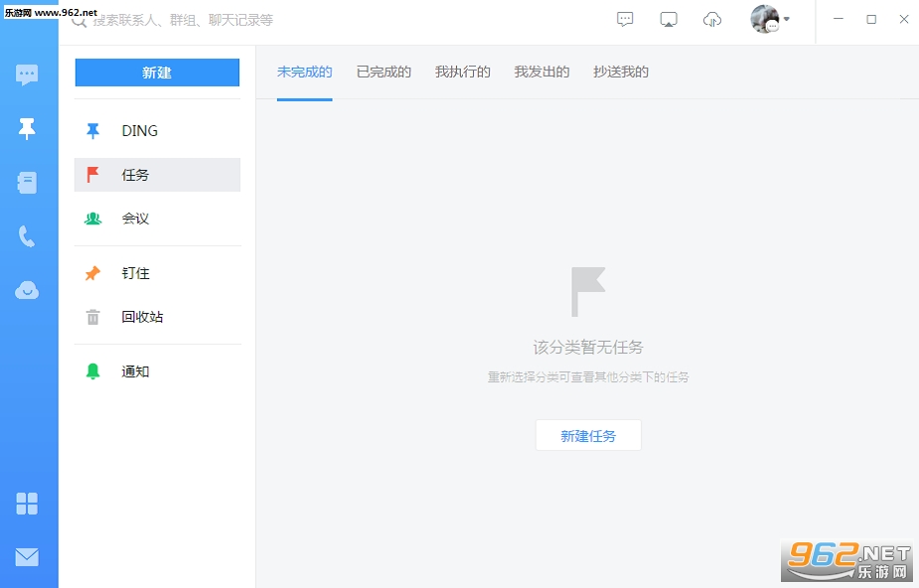
Task: Select 通知 bell item
Action: tap(157, 371)
